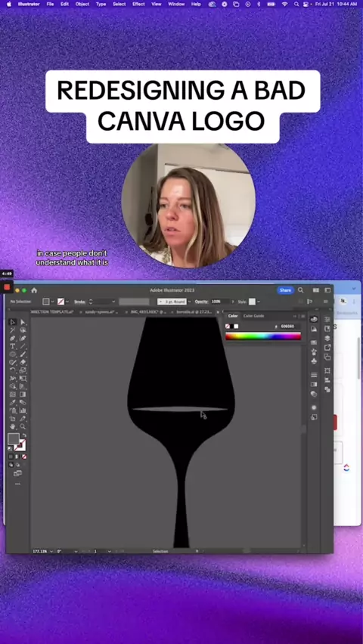Choose the Magic Wand tool
The image size is (363, 644).
13,330
